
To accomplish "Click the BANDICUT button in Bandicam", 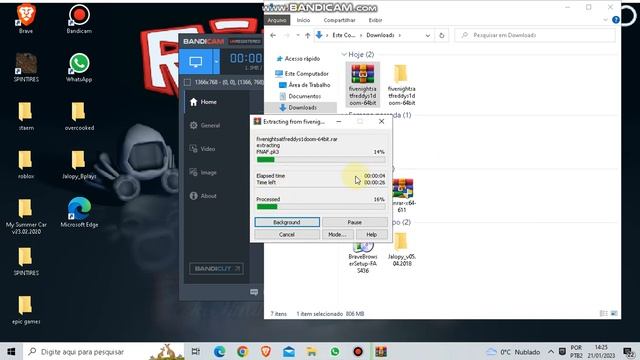I will pos(217,269).
